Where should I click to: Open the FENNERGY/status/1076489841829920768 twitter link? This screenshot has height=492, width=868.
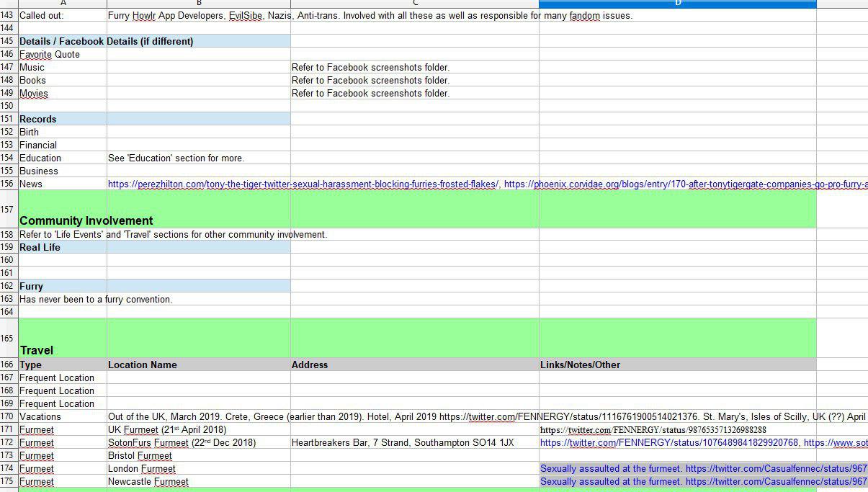tap(669, 442)
